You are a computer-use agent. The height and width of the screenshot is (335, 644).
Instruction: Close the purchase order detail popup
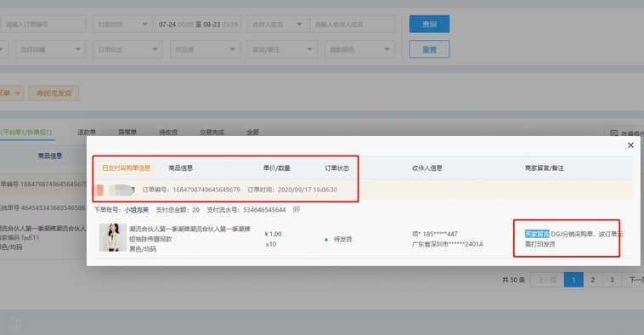click(630, 145)
